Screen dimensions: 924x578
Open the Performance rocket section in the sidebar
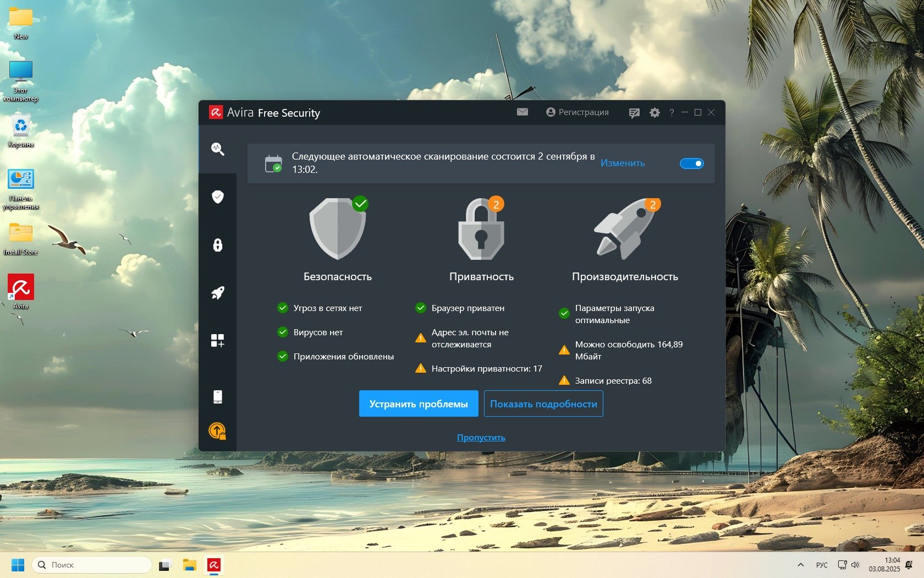(218, 293)
